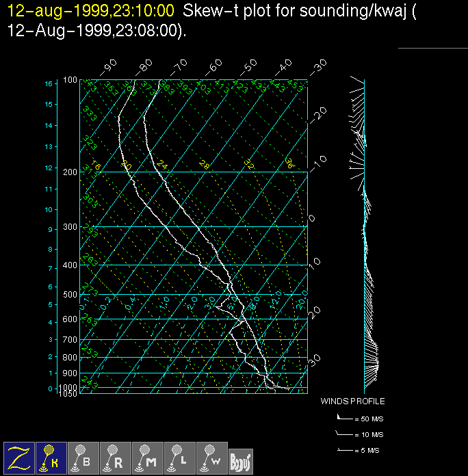468x476 pixels.
Task: Click the vertical winds profile axis line
Action: pos(364,233)
